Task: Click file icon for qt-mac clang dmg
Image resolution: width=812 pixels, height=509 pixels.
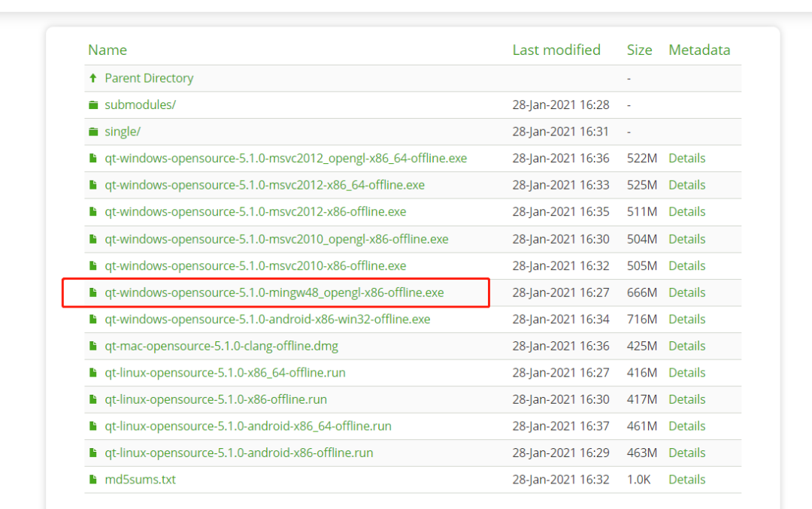Action: pos(93,346)
